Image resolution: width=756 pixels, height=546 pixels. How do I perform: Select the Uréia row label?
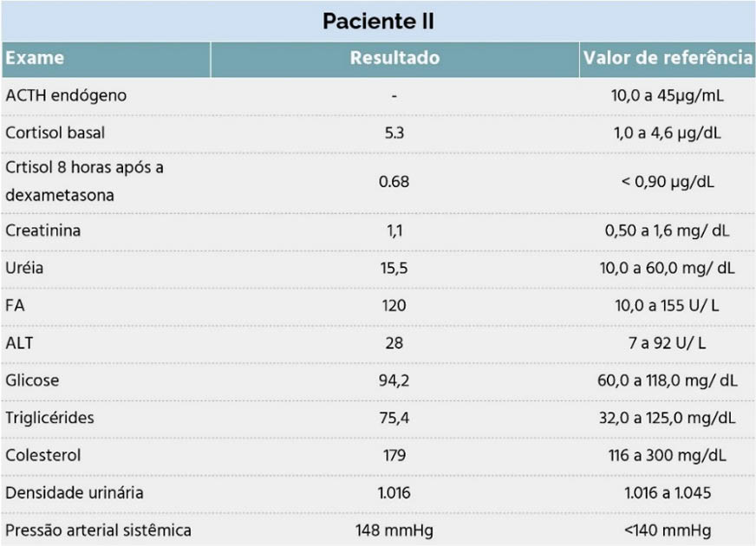point(24,268)
